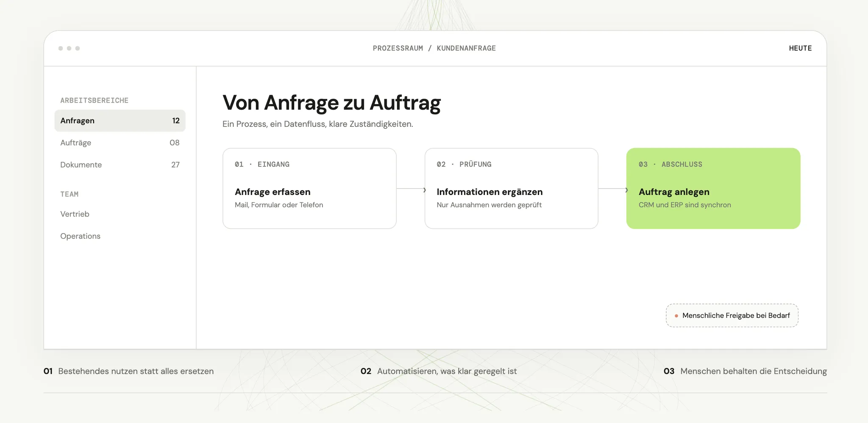Click Automatisieren, was klar geregelt ist
The height and width of the screenshot is (423, 868).
click(447, 371)
